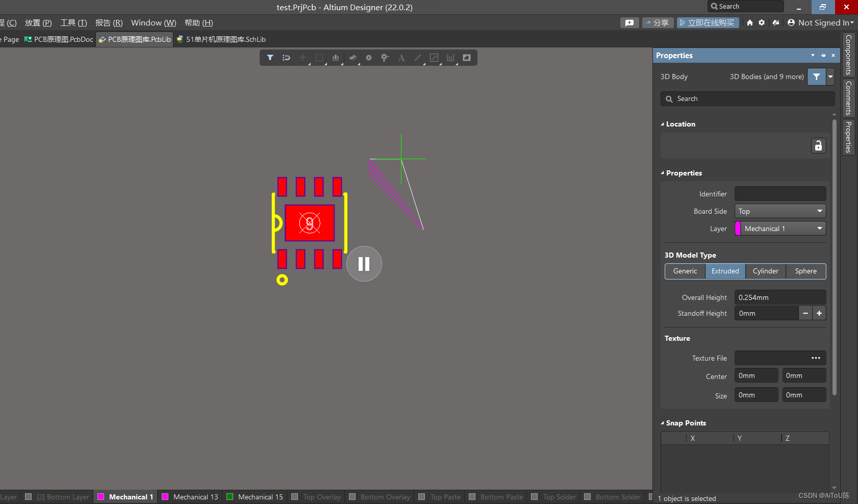Viewport: 858px width, 504px height.
Task: Collapse the Properties section
Action: (x=663, y=173)
